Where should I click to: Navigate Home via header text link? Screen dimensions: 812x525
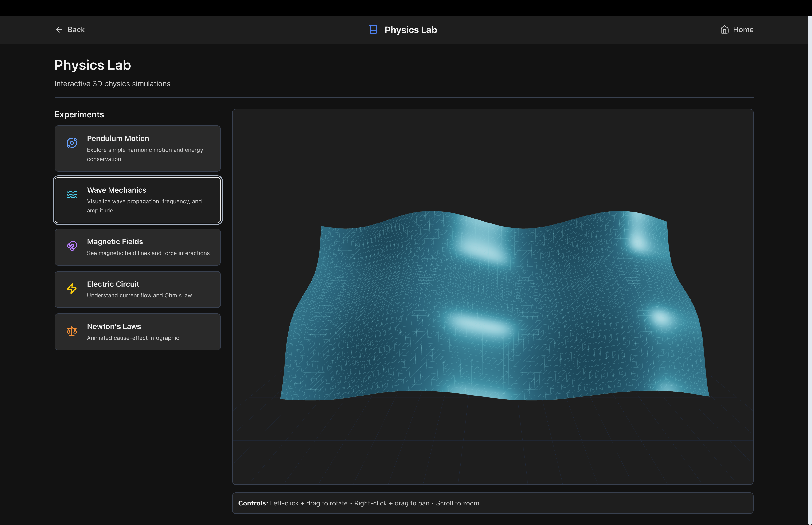[743, 30]
